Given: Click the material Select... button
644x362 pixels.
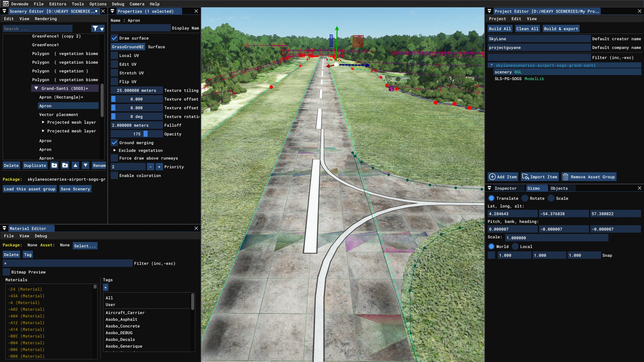Looking at the screenshot, I should point(85,246).
